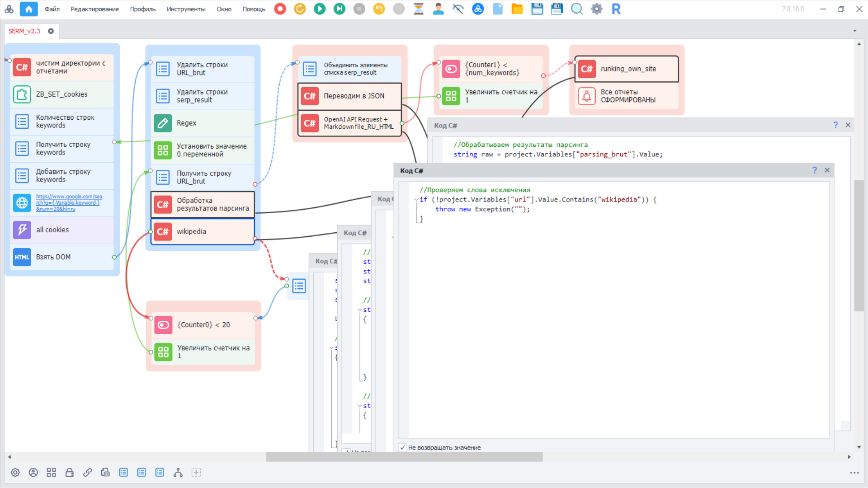Click the green step-forward button
The width and height of the screenshot is (868, 488).
pyautogui.click(x=340, y=9)
